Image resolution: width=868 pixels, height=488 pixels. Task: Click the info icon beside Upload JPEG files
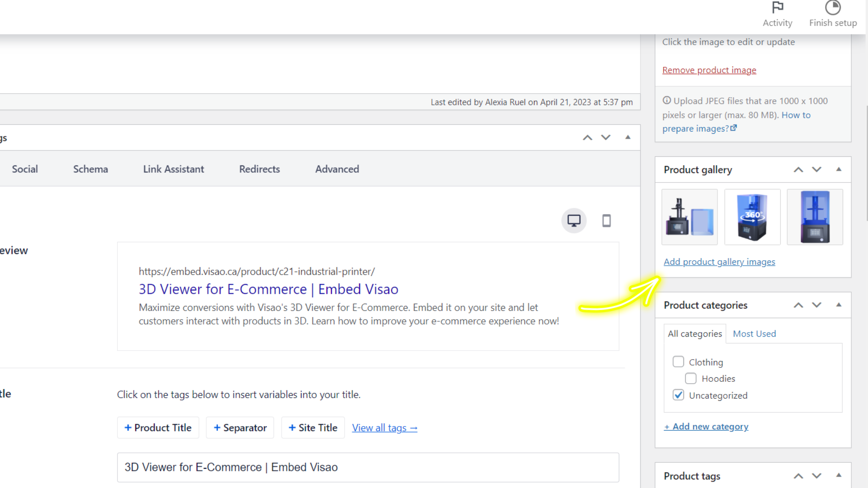click(666, 100)
